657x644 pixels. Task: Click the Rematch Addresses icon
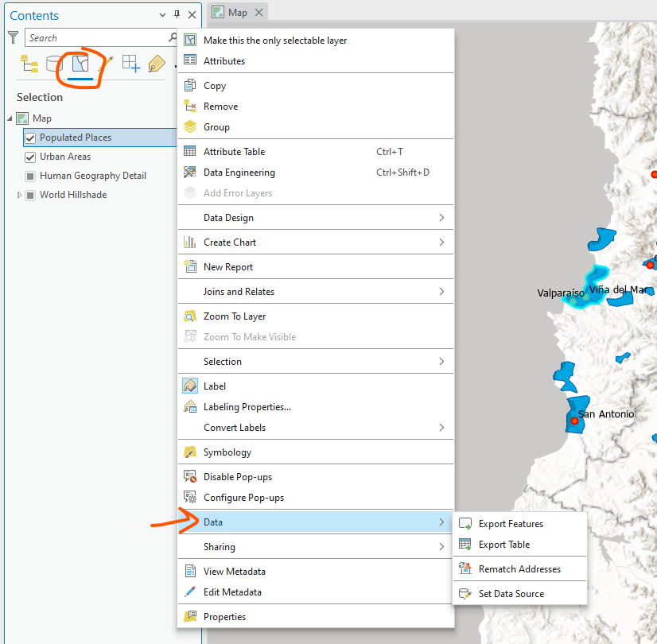[465, 568]
